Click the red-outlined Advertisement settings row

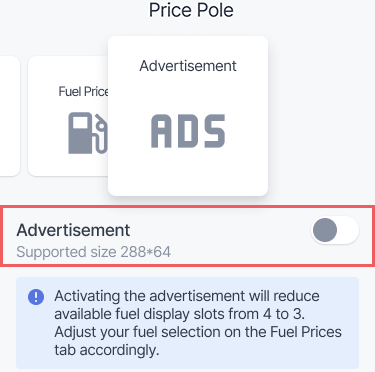(187, 236)
